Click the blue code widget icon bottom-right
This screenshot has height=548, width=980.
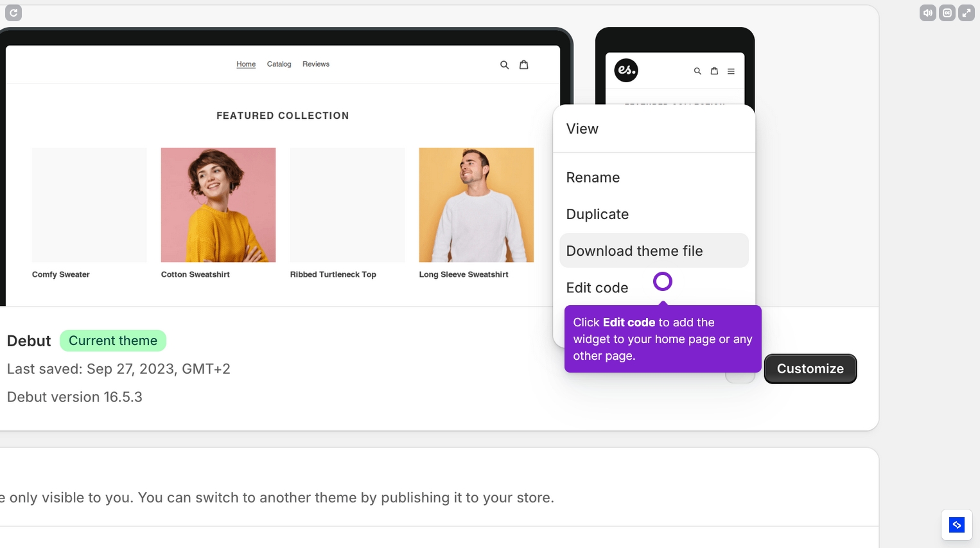(956, 525)
